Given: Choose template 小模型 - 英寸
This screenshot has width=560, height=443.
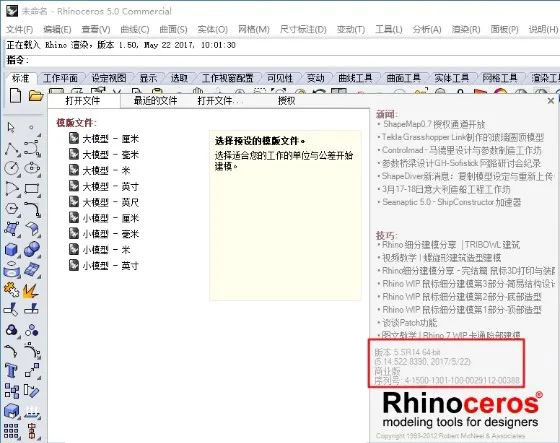Looking at the screenshot, I should pos(104,265).
